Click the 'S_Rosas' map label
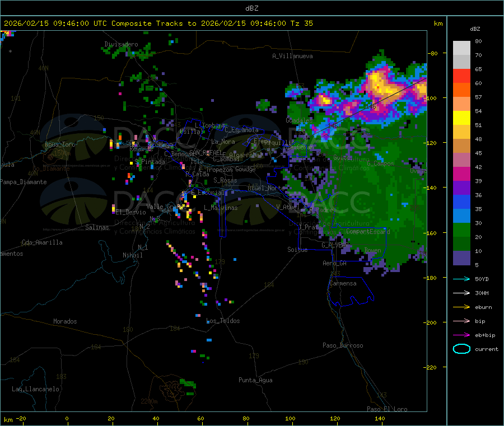Image resolution: width=504 pixels, height=426 pixels. (225, 181)
